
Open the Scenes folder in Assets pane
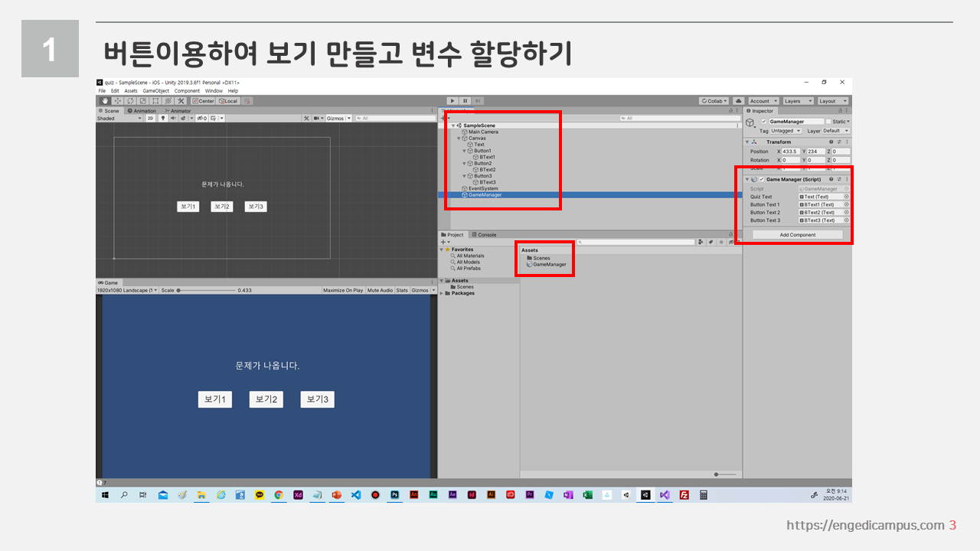[x=537, y=258]
